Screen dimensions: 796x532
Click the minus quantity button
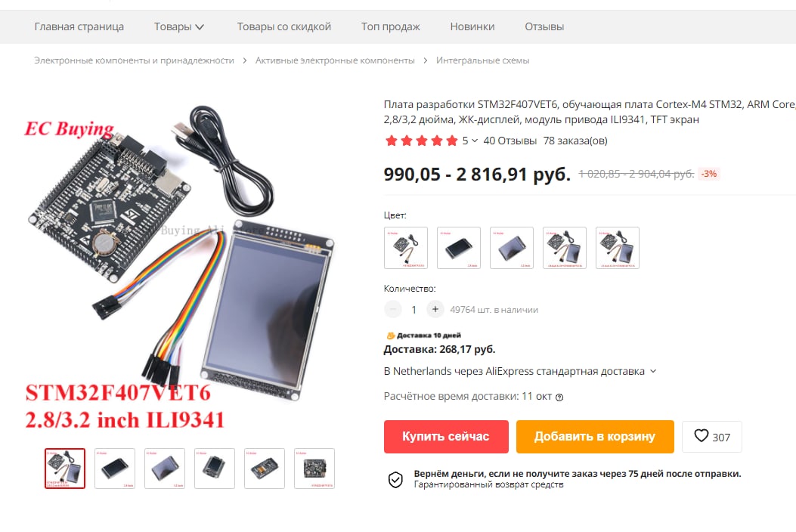coord(393,309)
